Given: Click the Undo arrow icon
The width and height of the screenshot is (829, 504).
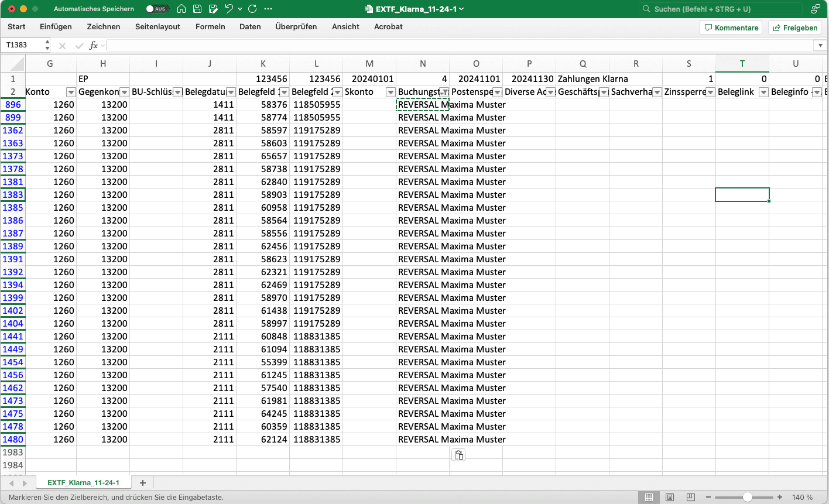Looking at the screenshot, I should 229,9.
